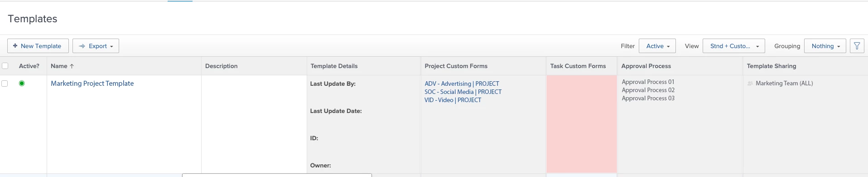Open SOC - Social Media | PROJECT link
Screen dimensions: 868x177
tap(463, 92)
